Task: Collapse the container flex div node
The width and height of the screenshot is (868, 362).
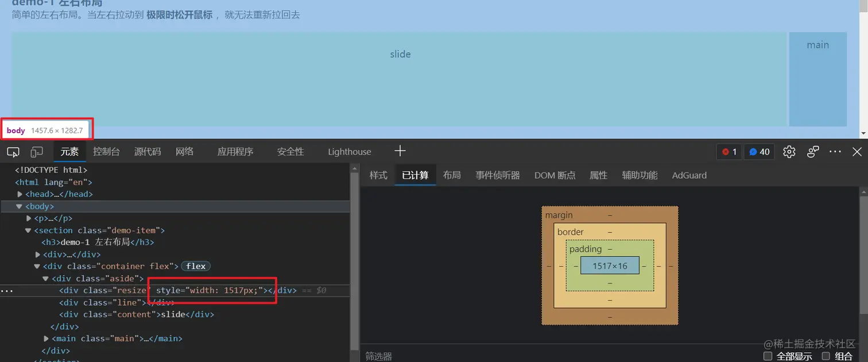Action: 37,267
